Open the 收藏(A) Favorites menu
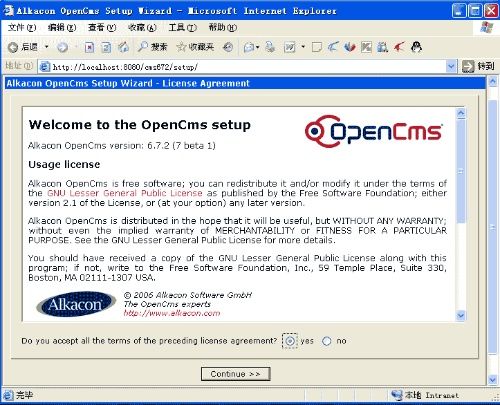500x405 pixels. [x=142, y=27]
